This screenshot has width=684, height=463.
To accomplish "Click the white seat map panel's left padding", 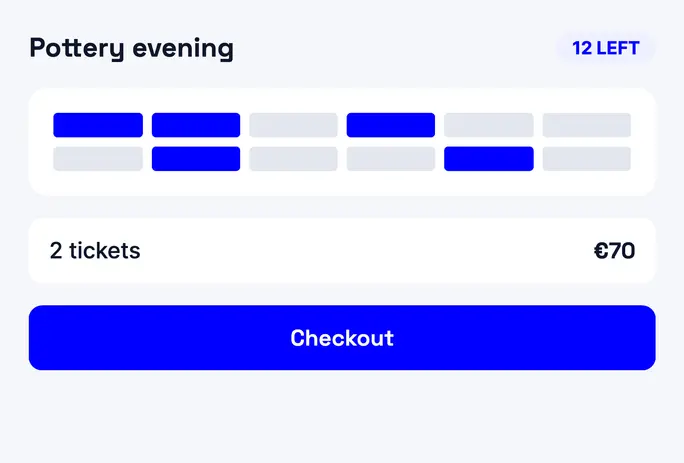I will pos(41,142).
